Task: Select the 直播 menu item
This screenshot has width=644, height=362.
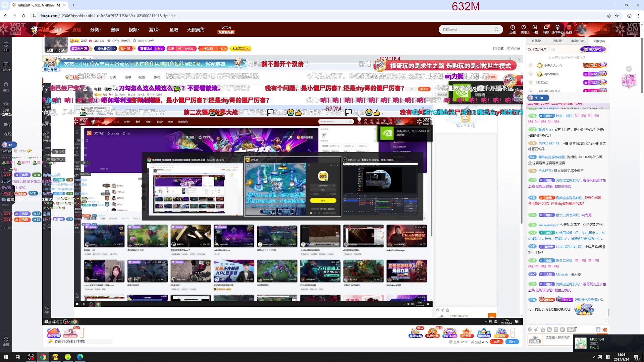Action: click(76, 29)
